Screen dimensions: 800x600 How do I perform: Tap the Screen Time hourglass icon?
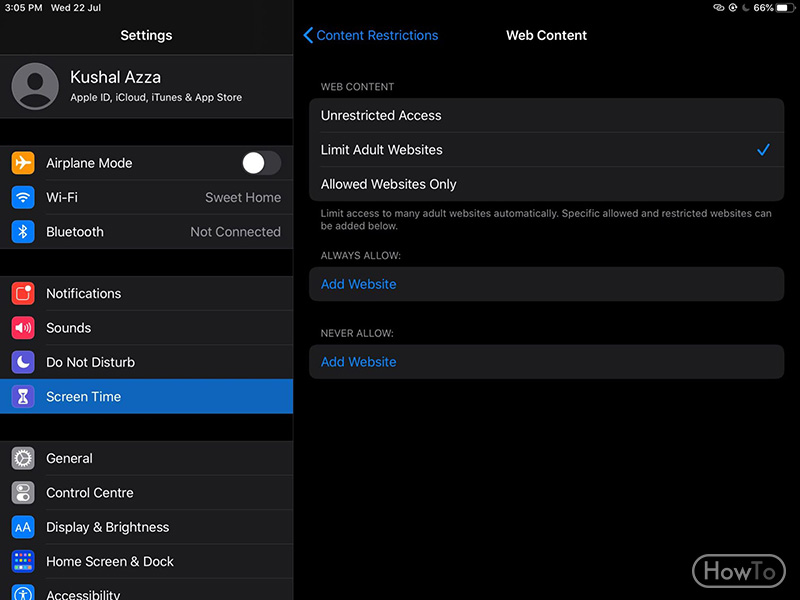[x=23, y=396]
